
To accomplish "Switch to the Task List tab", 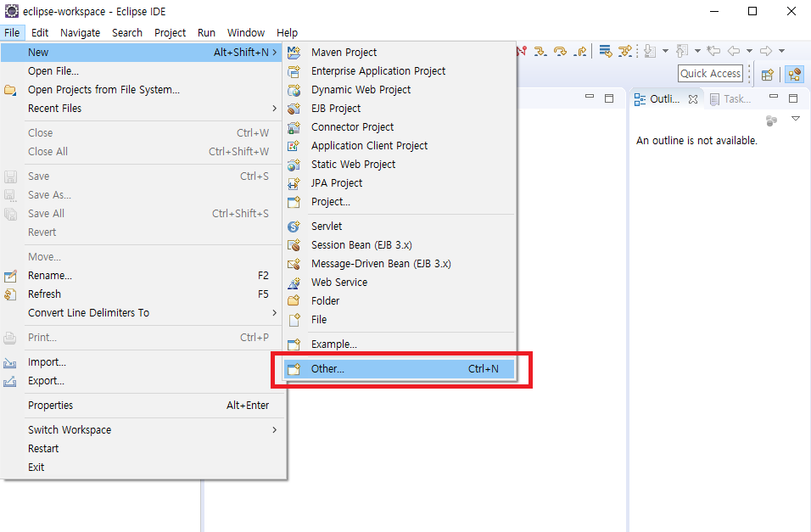I will point(730,98).
